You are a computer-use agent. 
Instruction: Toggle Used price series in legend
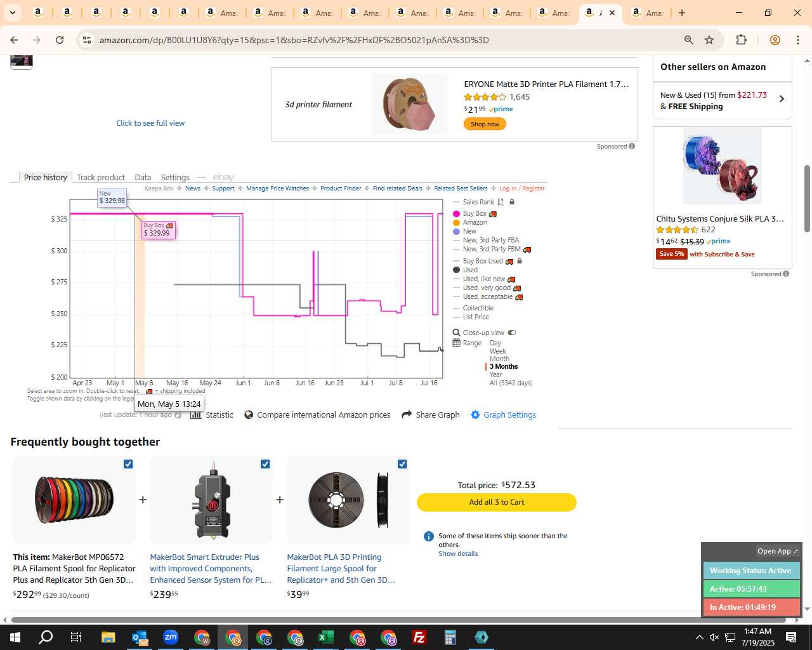click(x=466, y=270)
